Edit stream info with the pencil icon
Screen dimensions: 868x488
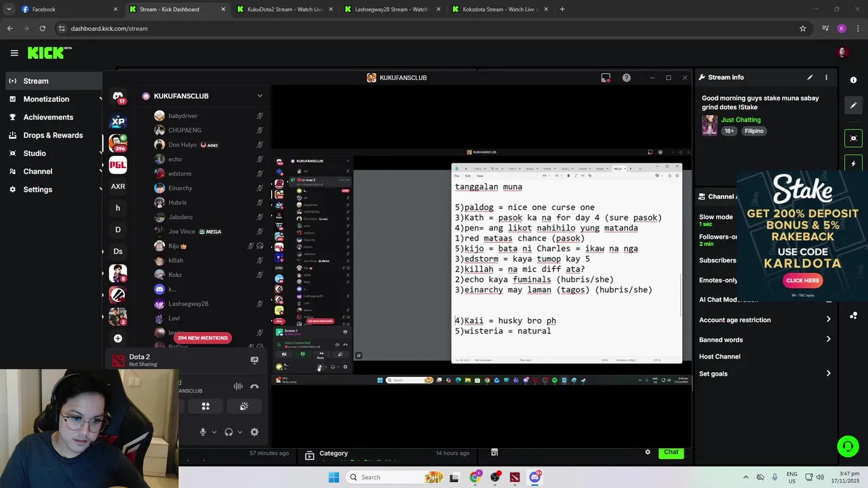[810, 77]
